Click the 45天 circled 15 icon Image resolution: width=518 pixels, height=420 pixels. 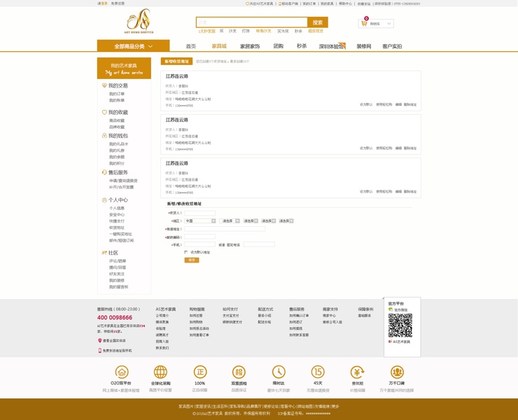pyautogui.click(x=318, y=372)
